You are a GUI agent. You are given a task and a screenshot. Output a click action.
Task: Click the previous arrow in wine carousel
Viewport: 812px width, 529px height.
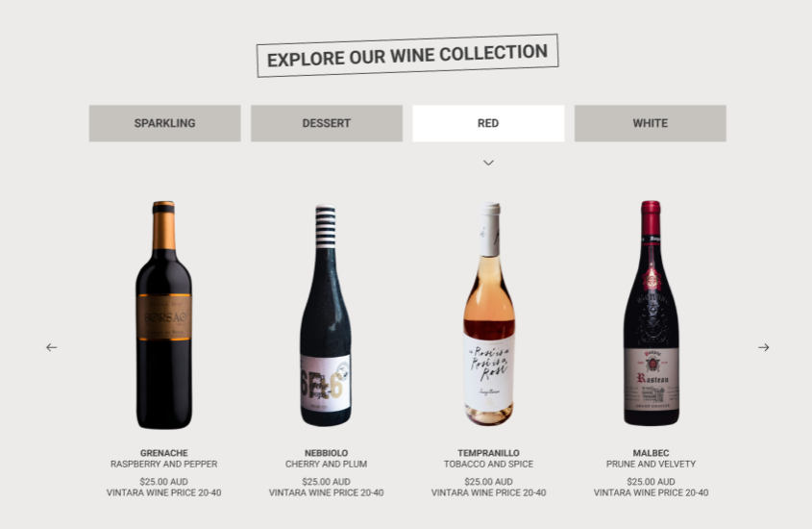51,347
